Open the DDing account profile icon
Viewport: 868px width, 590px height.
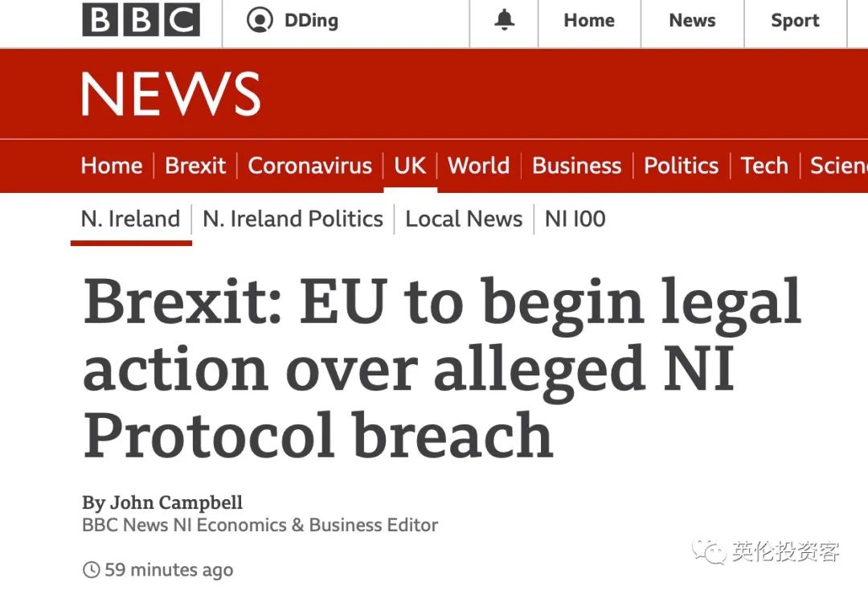260,20
